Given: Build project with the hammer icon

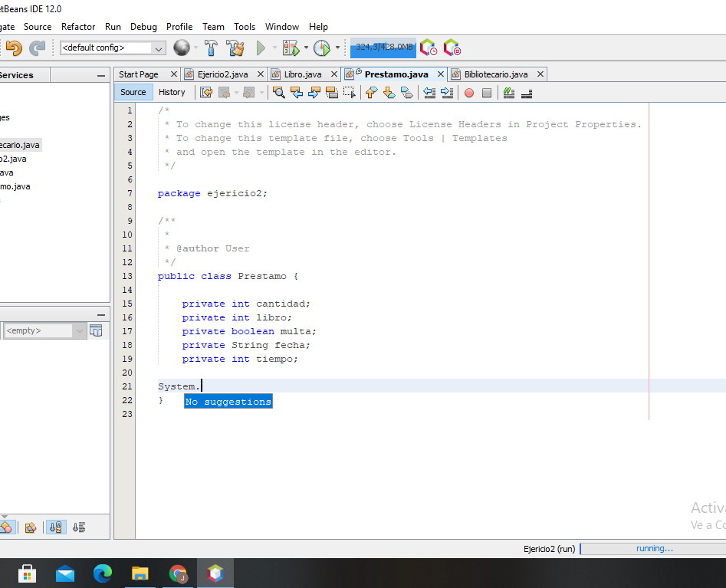Looking at the screenshot, I should pyautogui.click(x=211, y=48).
